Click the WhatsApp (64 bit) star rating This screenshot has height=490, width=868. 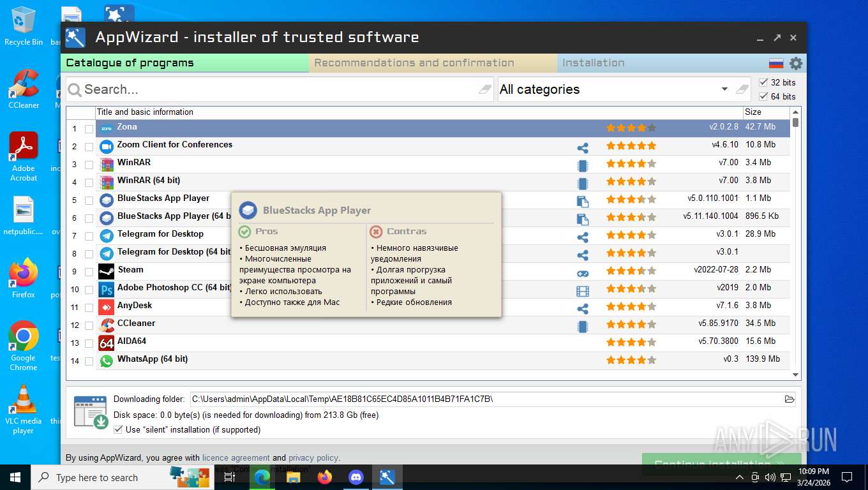point(631,360)
